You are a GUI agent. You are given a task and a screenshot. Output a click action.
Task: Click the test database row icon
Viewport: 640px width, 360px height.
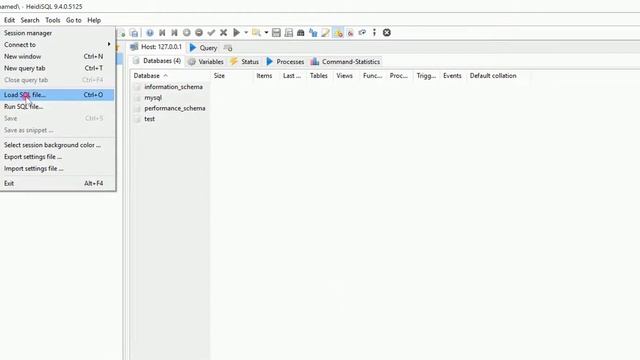click(x=137, y=119)
